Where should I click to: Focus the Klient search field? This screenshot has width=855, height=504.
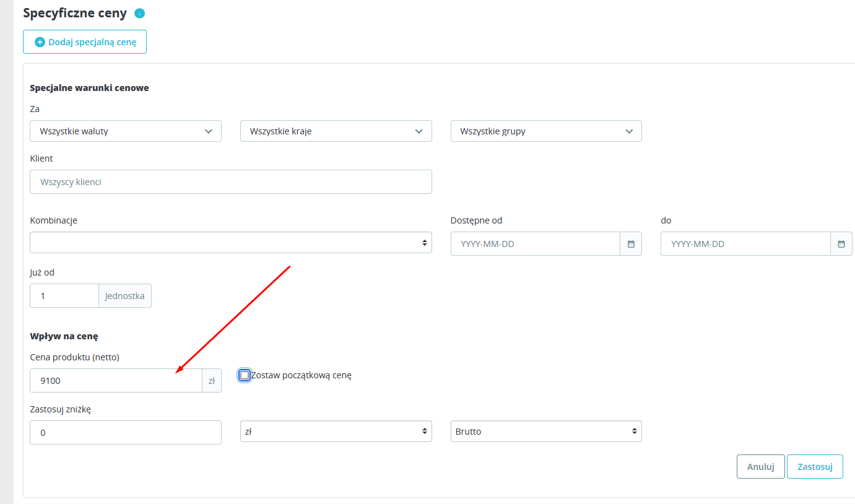pyautogui.click(x=231, y=182)
